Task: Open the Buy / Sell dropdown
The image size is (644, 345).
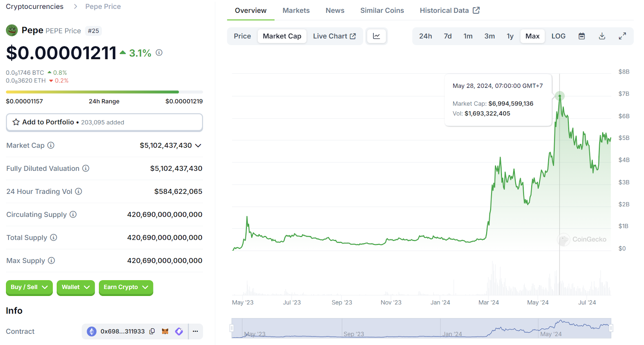Action: (29, 287)
